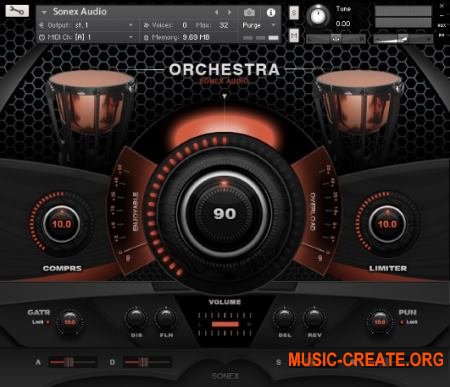
Task: Click the SONEX logo at the bottom
Action: [225, 376]
